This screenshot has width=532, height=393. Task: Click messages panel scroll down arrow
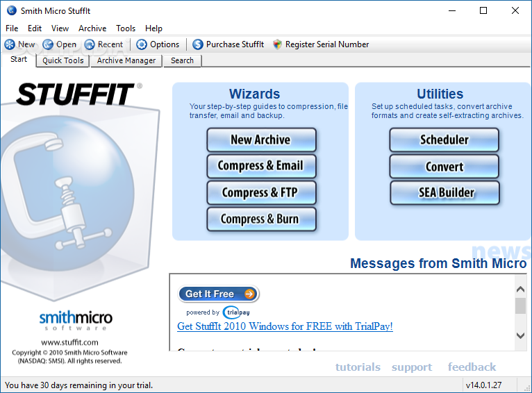pos(520,335)
